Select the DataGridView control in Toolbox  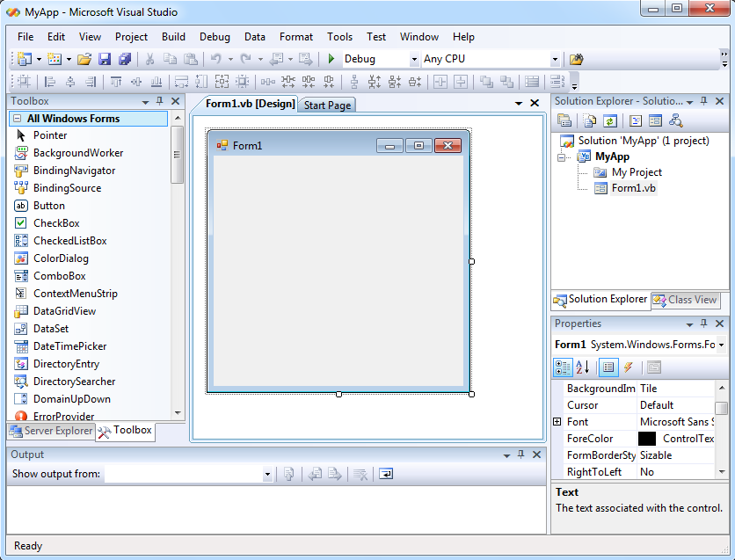pyautogui.click(x=64, y=311)
